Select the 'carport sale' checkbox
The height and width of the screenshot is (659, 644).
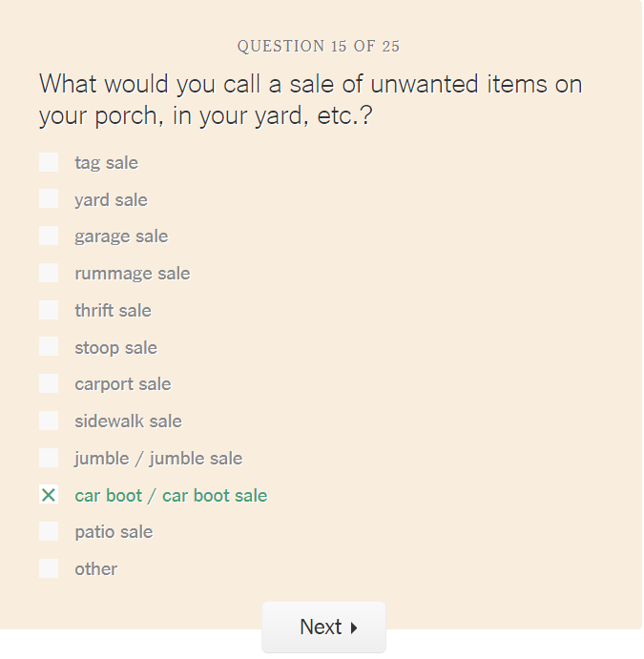pyautogui.click(x=49, y=383)
